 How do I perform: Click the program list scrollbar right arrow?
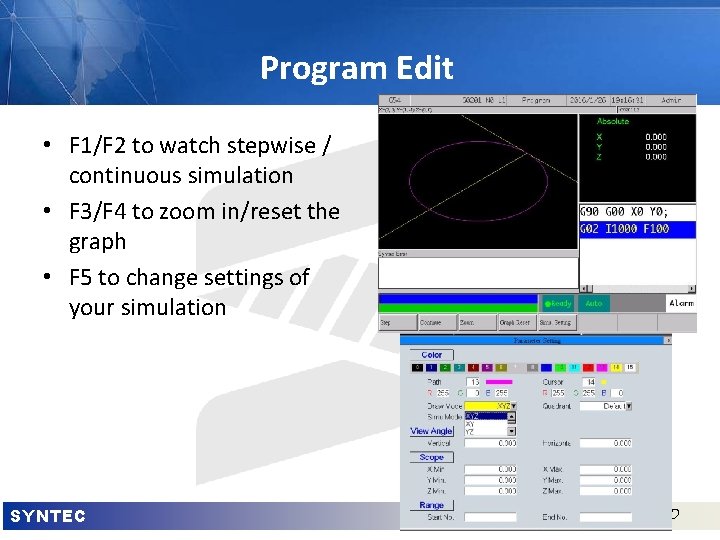tap(692, 288)
